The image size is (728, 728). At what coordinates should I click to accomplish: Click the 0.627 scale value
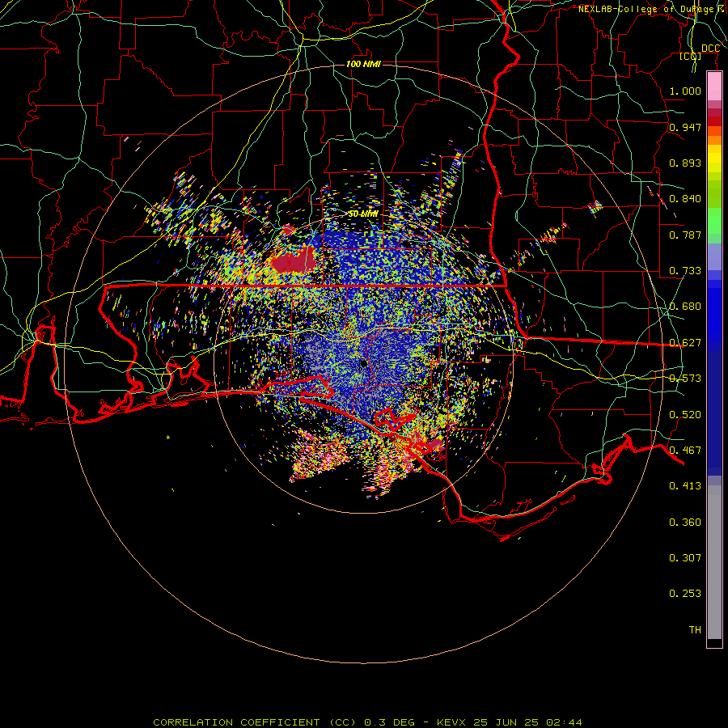click(x=685, y=343)
